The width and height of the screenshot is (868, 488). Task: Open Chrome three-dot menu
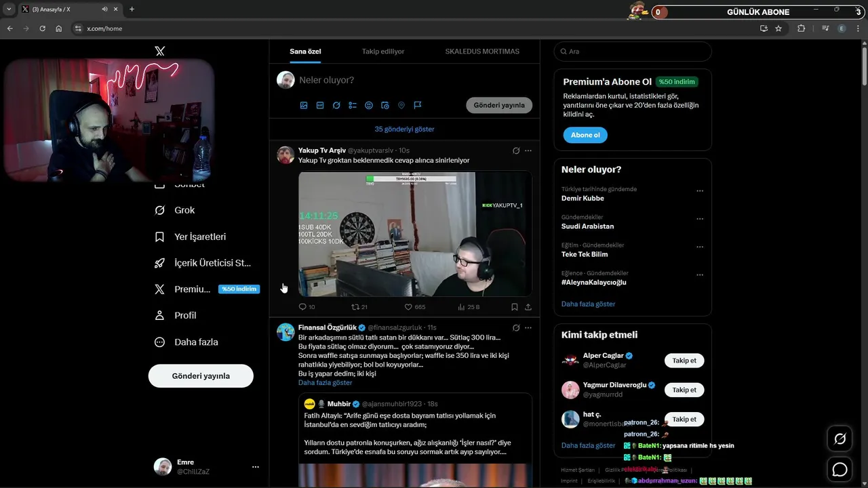tap(858, 28)
